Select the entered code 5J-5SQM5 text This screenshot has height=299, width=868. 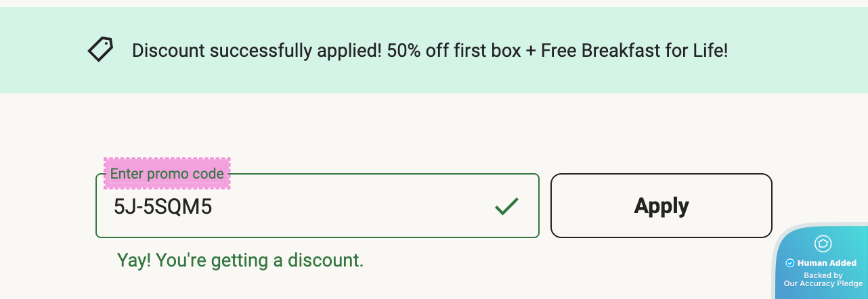click(162, 206)
